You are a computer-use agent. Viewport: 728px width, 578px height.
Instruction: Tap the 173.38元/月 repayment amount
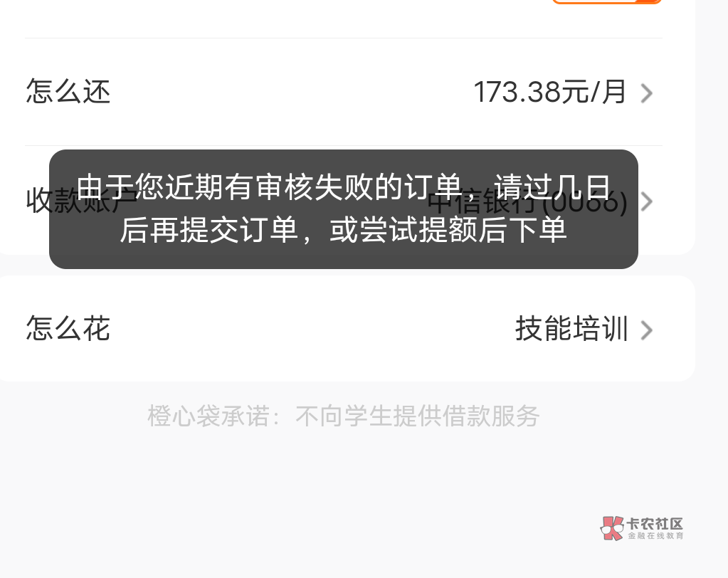tap(549, 92)
